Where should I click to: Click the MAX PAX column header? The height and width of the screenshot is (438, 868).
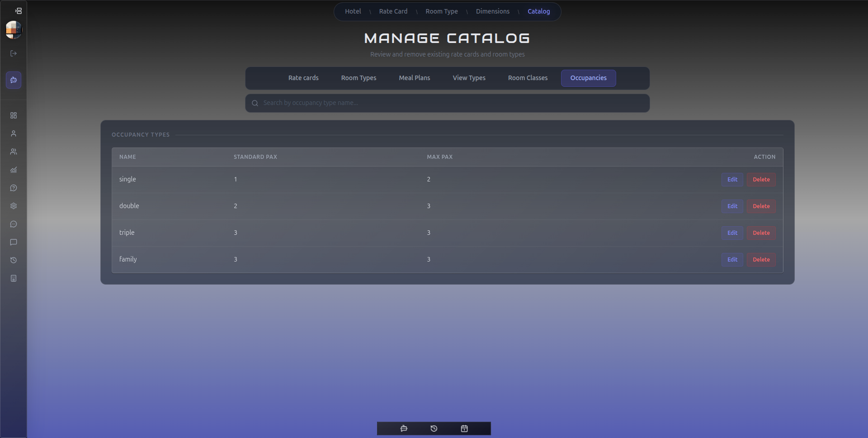click(439, 157)
